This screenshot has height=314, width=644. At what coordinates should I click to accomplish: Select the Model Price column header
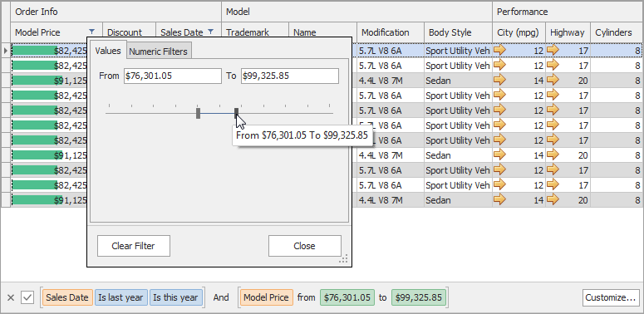[57, 32]
